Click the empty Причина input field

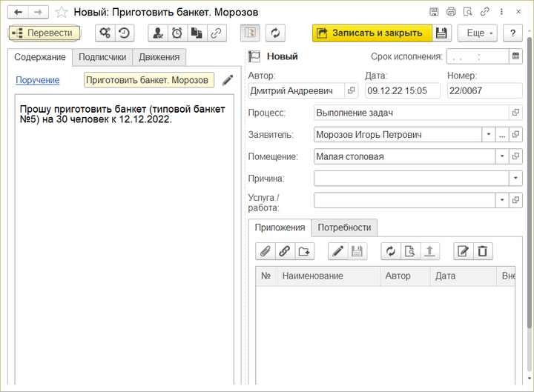click(412, 179)
